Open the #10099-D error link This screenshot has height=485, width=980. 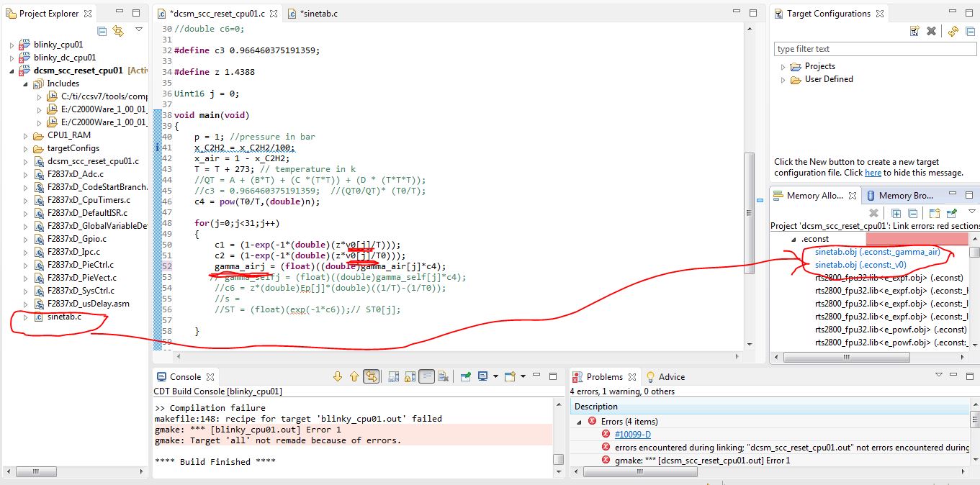632,435
